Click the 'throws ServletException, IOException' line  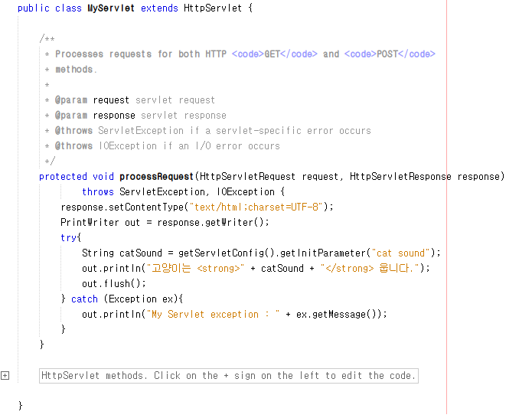click(183, 191)
